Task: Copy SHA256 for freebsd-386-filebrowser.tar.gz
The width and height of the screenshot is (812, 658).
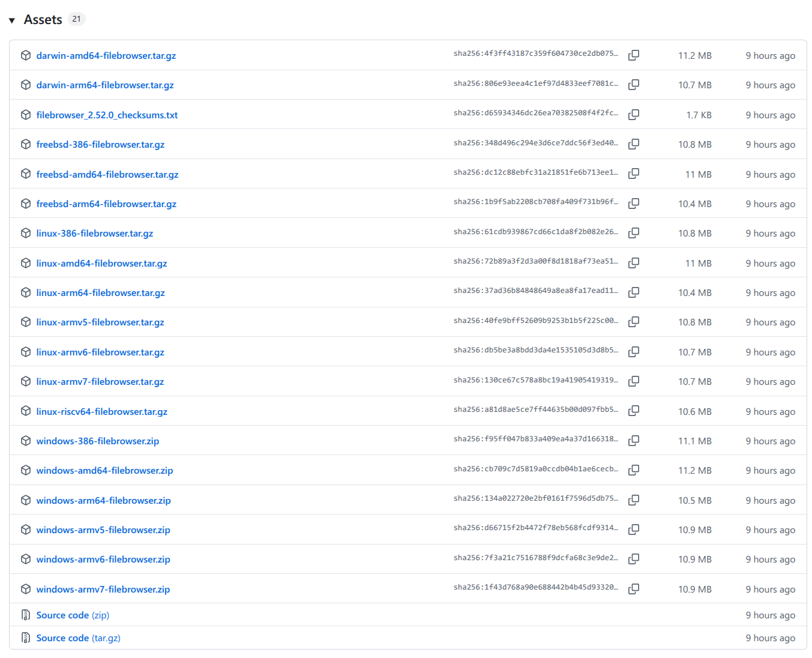Action: [633, 144]
